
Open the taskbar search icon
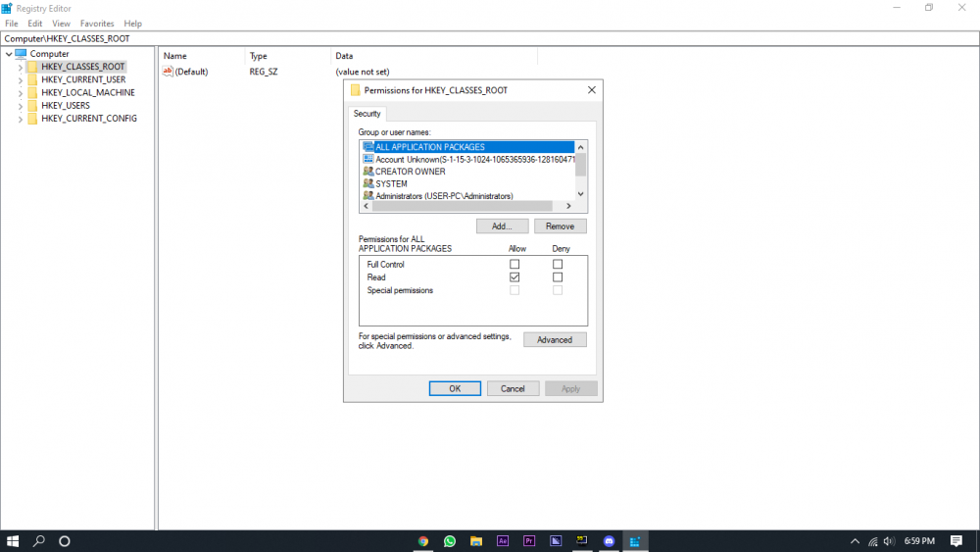(x=39, y=541)
